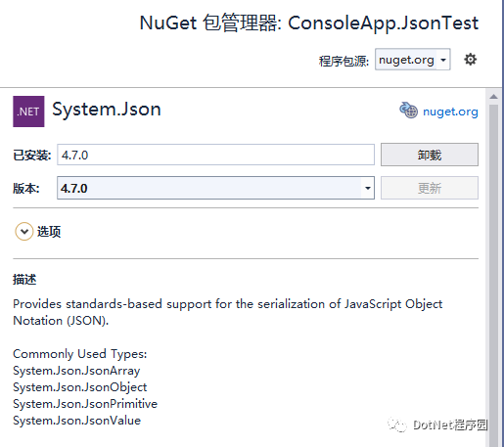Click the 描述 description heading

tap(24, 280)
